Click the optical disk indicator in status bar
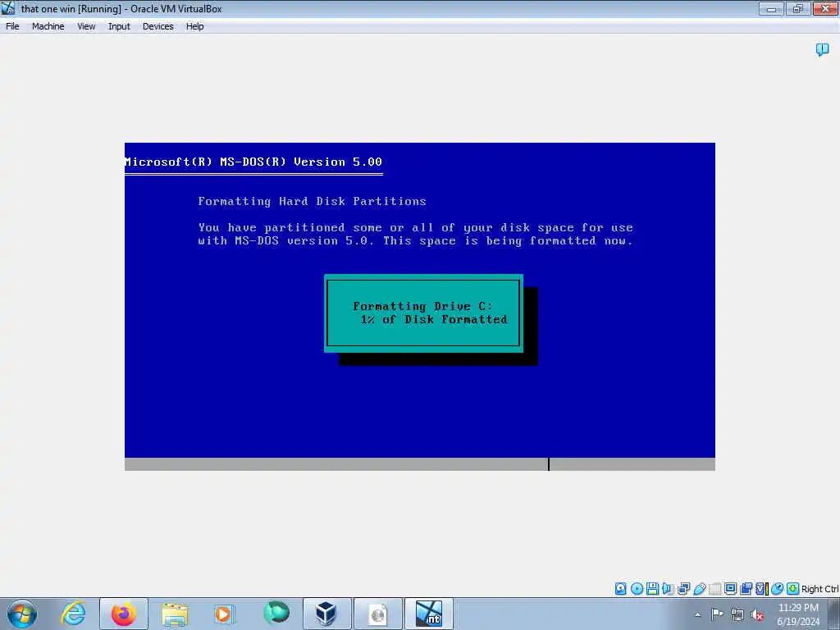Viewport: 840px width, 630px height. click(637, 589)
